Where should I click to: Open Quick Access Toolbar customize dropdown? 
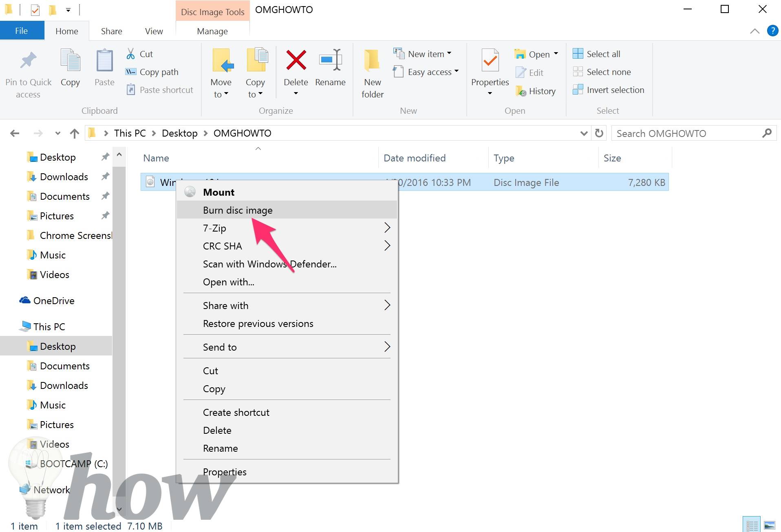pyautogui.click(x=68, y=9)
